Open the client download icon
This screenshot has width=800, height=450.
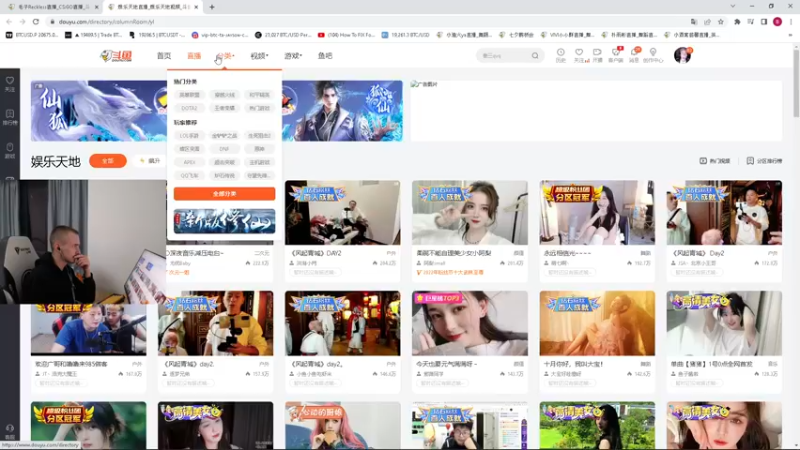(x=616, y=55)
